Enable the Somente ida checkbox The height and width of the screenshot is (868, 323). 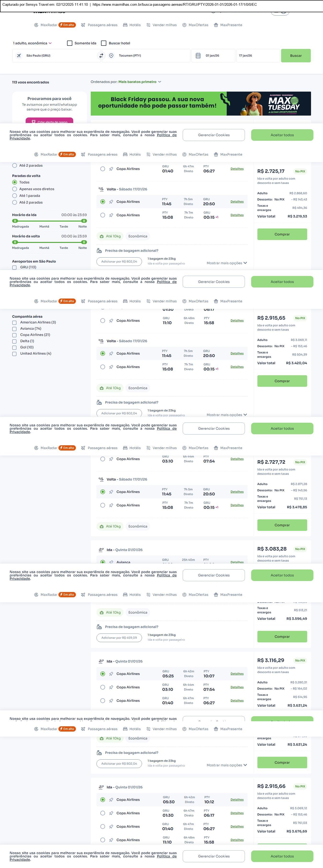point(70,43)
